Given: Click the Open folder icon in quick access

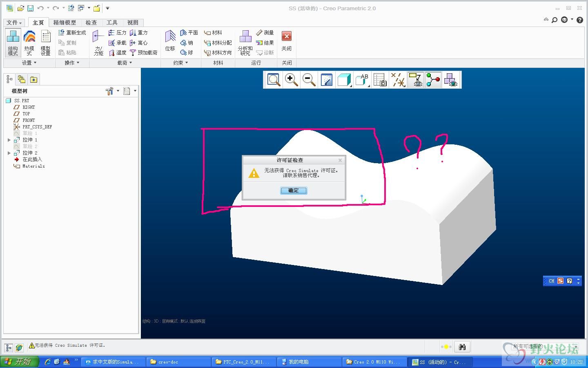Looking at the screenshot, I should click(x=20, y=8).
